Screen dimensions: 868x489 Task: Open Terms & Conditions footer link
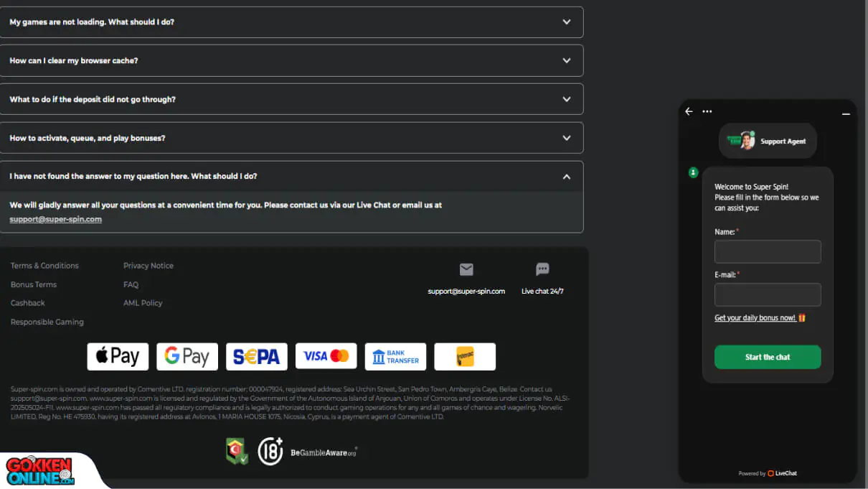[x=44, y=266]
